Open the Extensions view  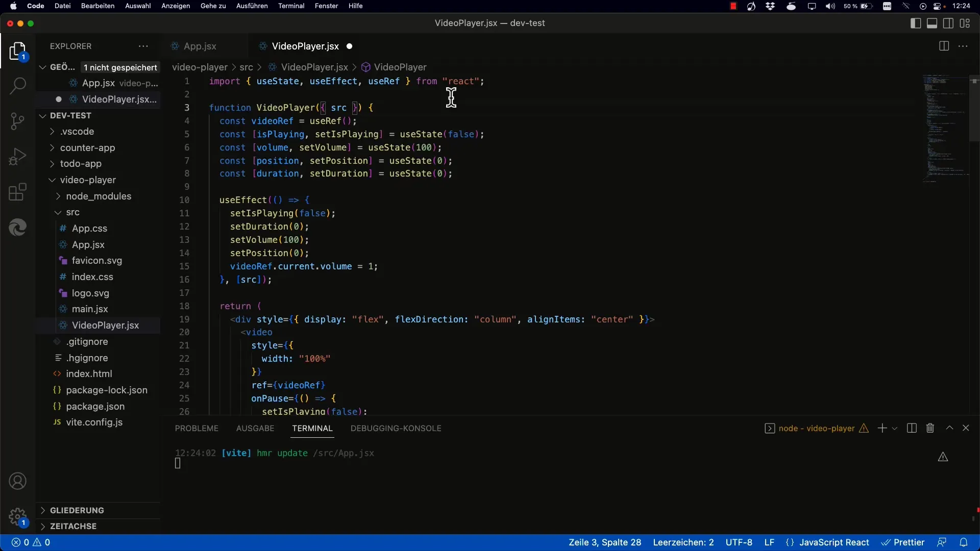click(x=18, y=192)
